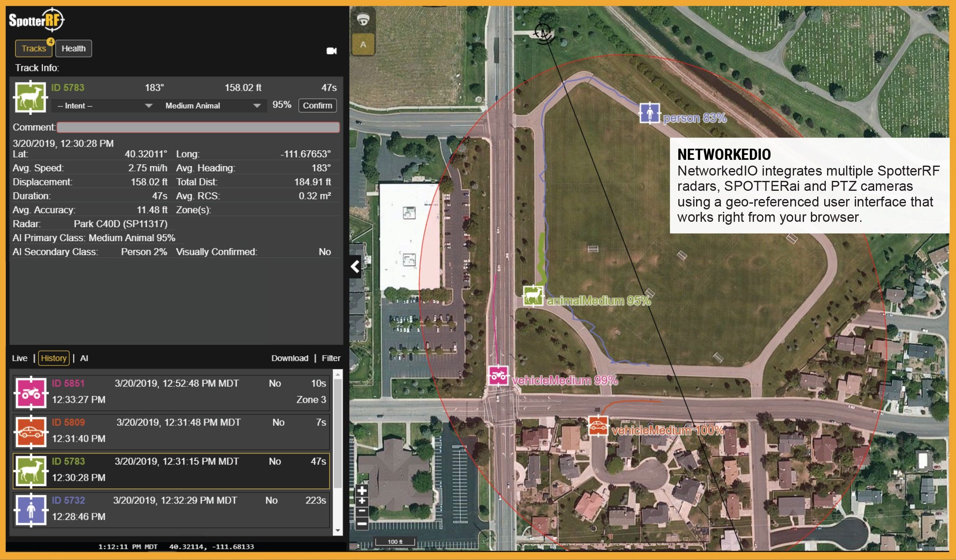956x560 pixels.
Task: Click the 1:12:11 PM MDT clock text
Action: click(x=128, y=547)
